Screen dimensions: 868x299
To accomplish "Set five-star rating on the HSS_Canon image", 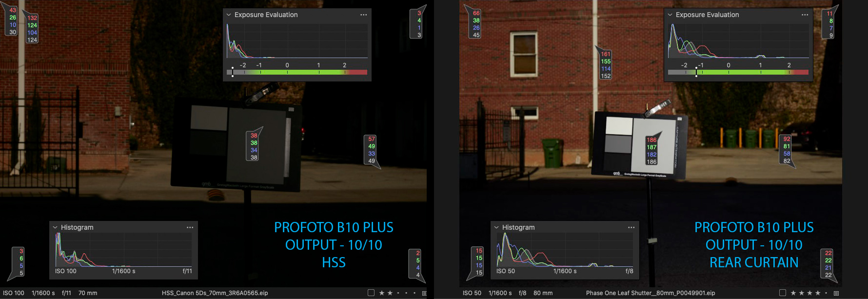I will point(414,293).
